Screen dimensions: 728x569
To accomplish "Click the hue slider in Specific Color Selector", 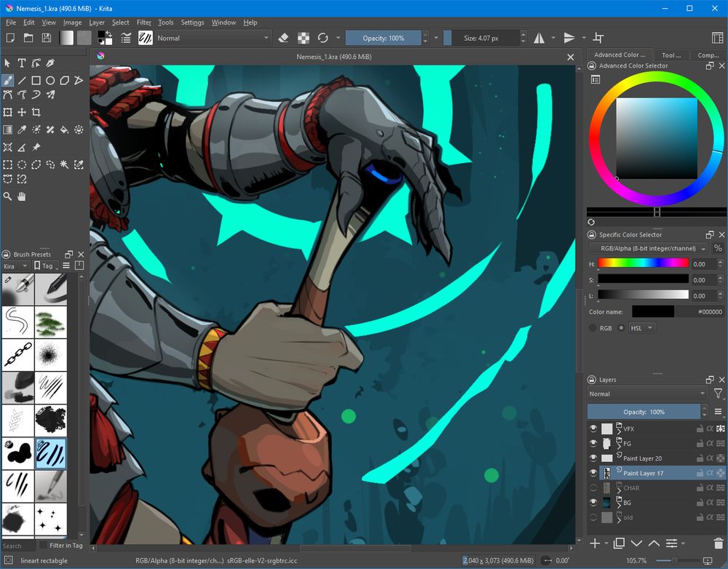I will click(643, 264).
